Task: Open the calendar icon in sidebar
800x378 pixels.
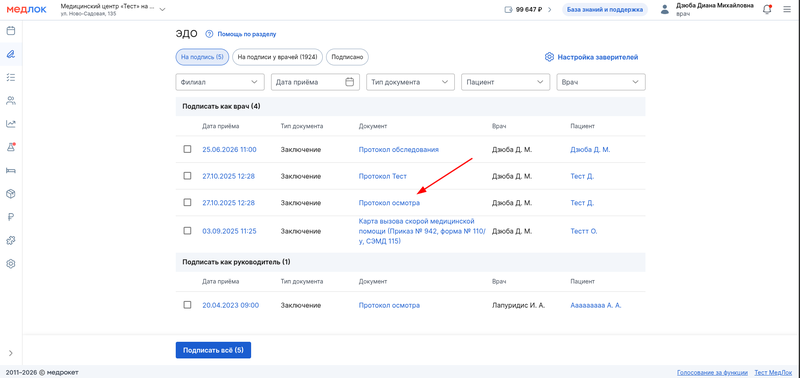Action: tap(11, 31)
